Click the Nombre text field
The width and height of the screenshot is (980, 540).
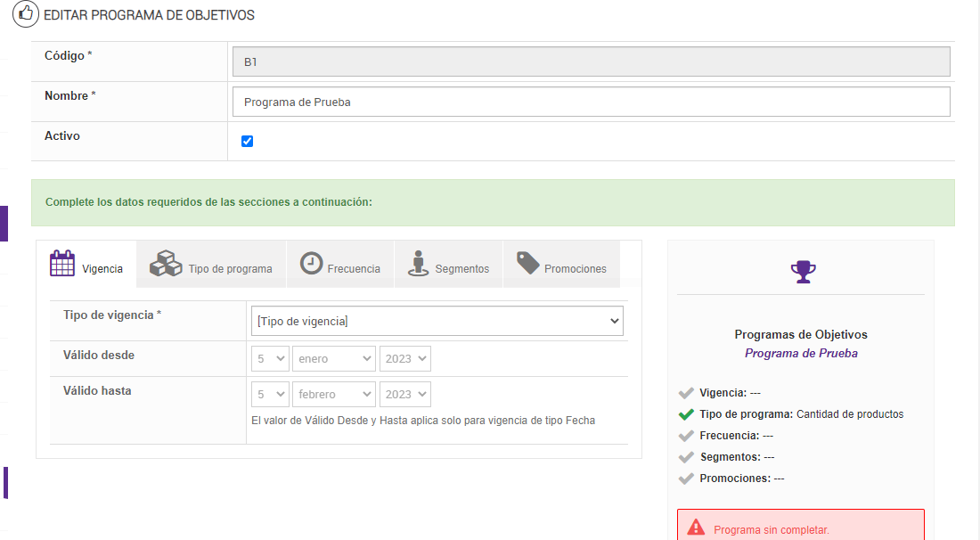[x=590, y=102]
